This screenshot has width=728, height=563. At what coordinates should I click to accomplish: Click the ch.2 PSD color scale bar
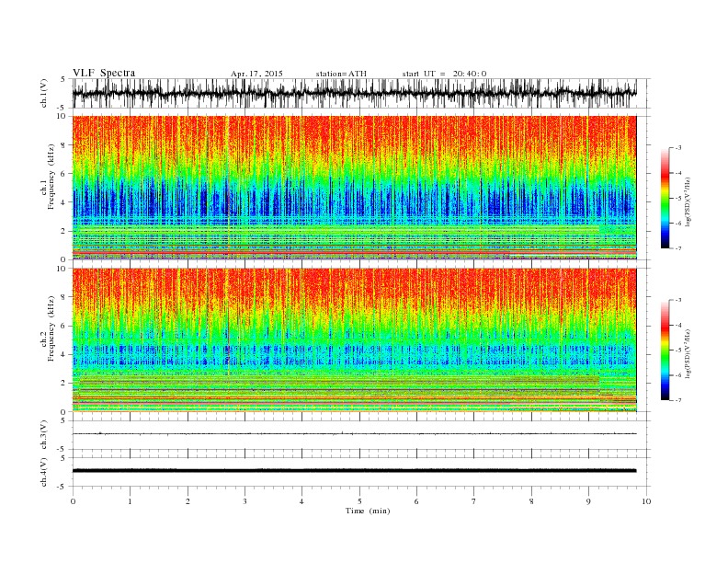(x=665, y=350)
